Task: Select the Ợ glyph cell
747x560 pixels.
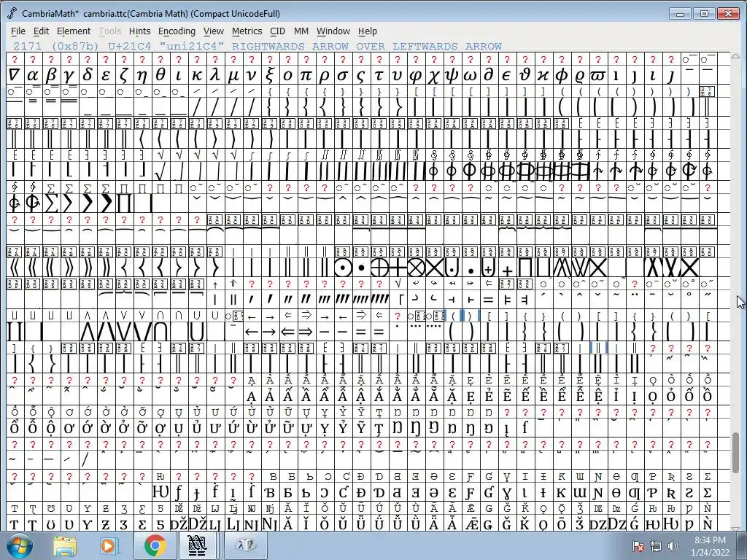Action: coord(160,427)
